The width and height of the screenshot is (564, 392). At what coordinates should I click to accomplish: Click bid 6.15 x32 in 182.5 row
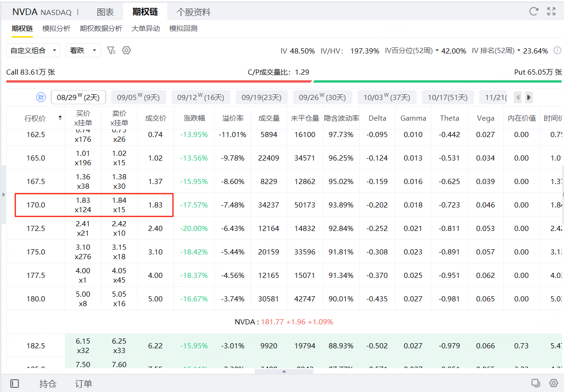83,346
